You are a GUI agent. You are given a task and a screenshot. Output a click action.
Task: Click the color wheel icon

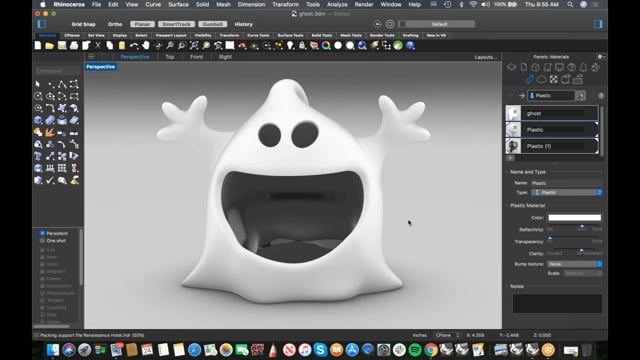(x=326, y=45)
